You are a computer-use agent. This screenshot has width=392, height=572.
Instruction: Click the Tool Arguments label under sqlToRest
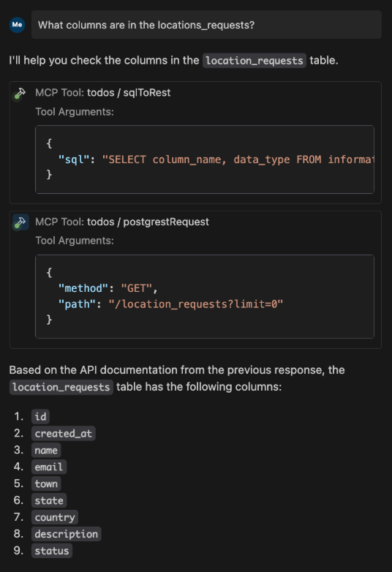coord(75,112)
